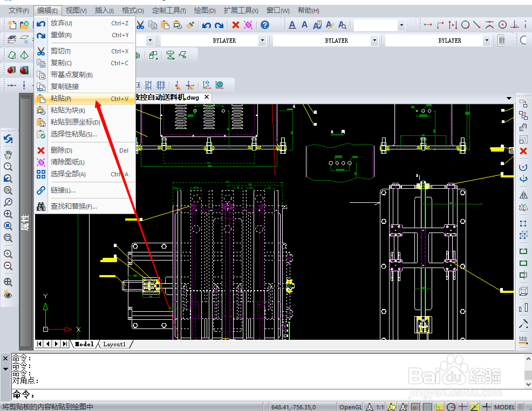Open the first BYLAYER color dropdown
The width and height of the screenshot is (532, 411).
coord(262,40)
